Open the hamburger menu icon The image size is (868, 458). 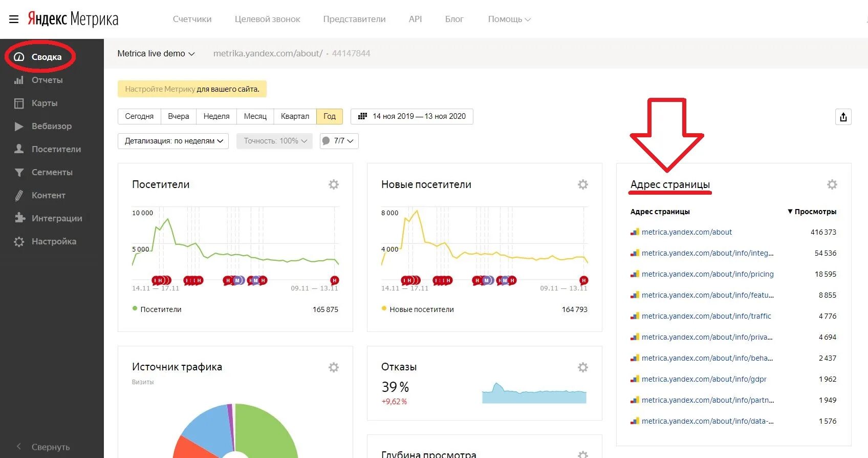pyautogui.click(x=14, y=19)
